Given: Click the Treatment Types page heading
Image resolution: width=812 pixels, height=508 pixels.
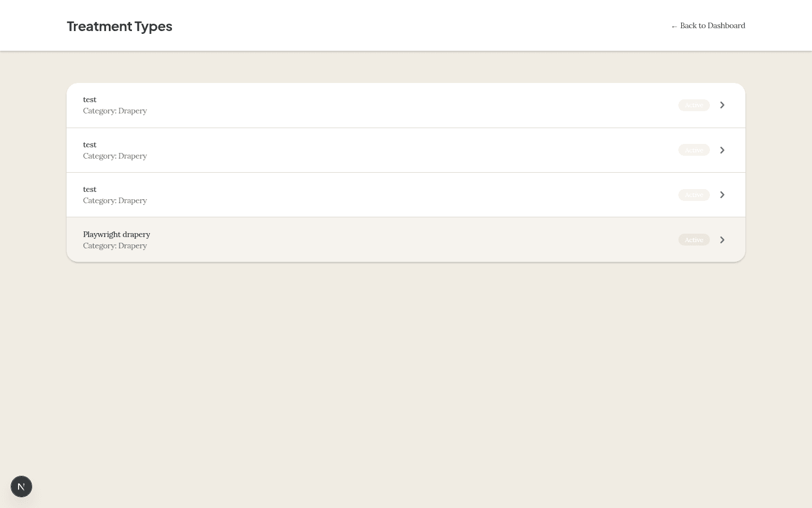Looking at the screenshot, I should [120, 27].
